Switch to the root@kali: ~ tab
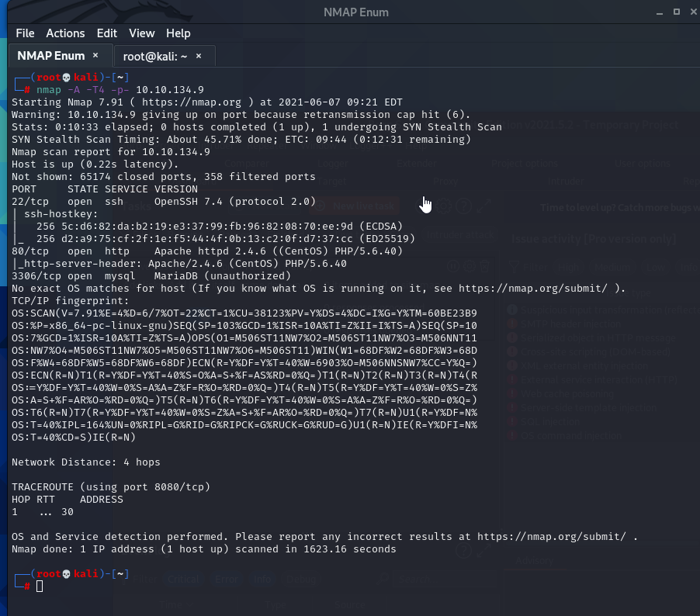Screen dimensions: 700x616 (155, 56)
